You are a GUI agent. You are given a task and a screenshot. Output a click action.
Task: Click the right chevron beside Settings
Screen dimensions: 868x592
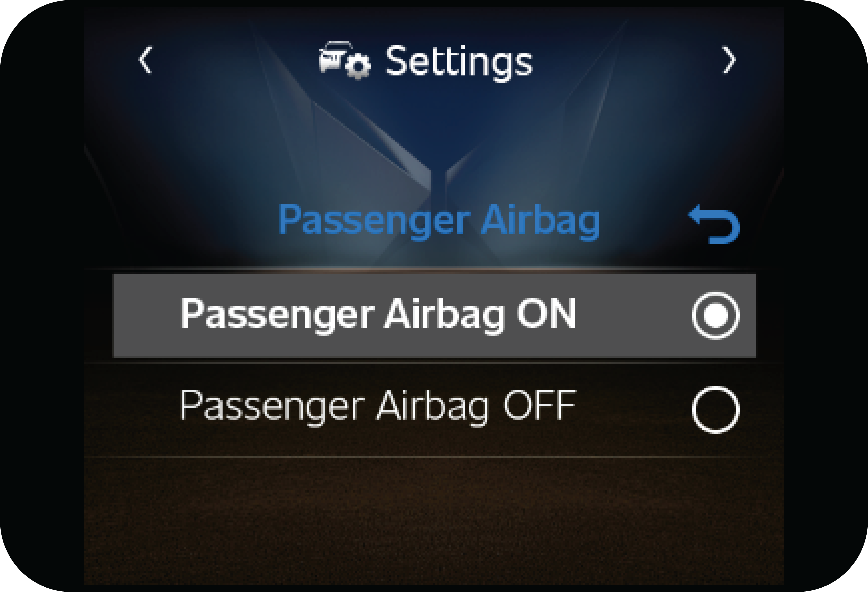click(728, 60)
